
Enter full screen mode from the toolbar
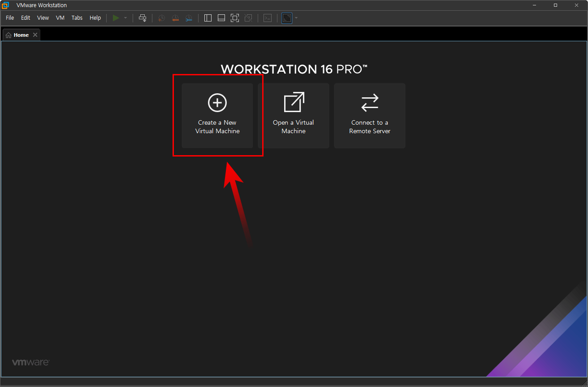(235, 18)
